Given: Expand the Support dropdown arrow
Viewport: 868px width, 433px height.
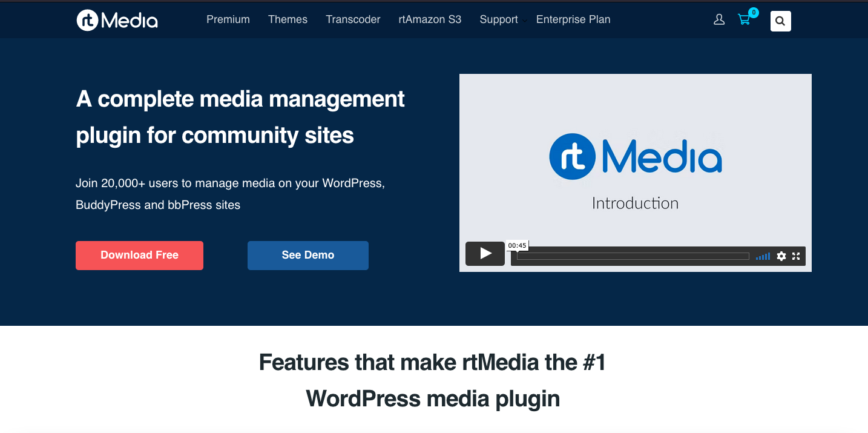Looking at the screenshot, I should (525, 21).
